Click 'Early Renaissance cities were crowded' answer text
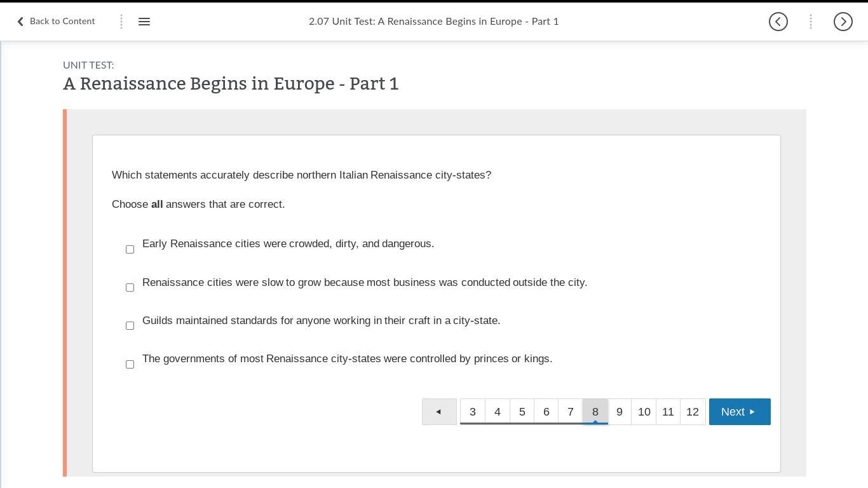868x488 pixels. (288, 244)
